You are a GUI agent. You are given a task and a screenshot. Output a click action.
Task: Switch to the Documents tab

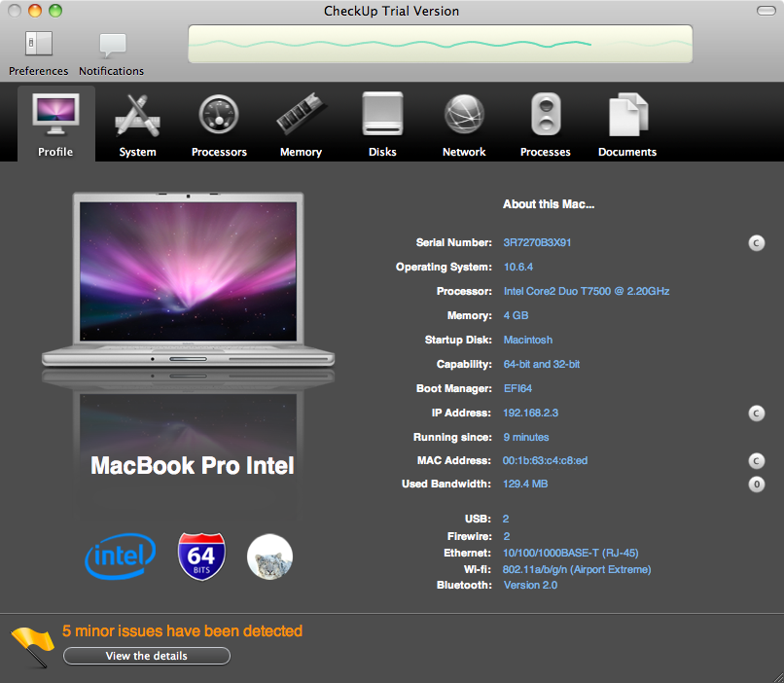(627, 124)
